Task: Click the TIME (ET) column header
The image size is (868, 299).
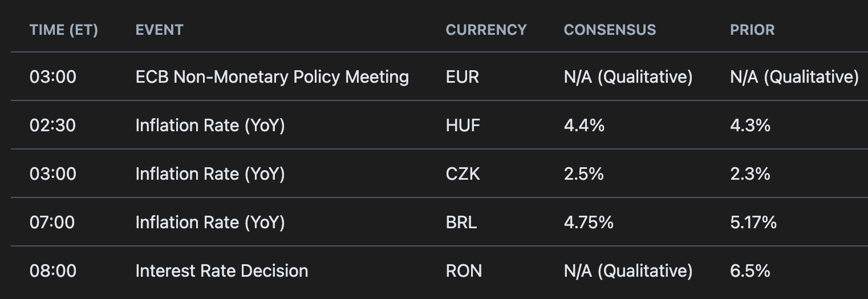Action: [x=63, y=30]
